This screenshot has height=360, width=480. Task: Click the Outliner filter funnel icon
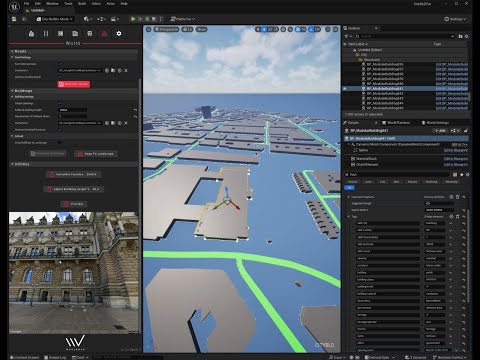pos(347,36)
